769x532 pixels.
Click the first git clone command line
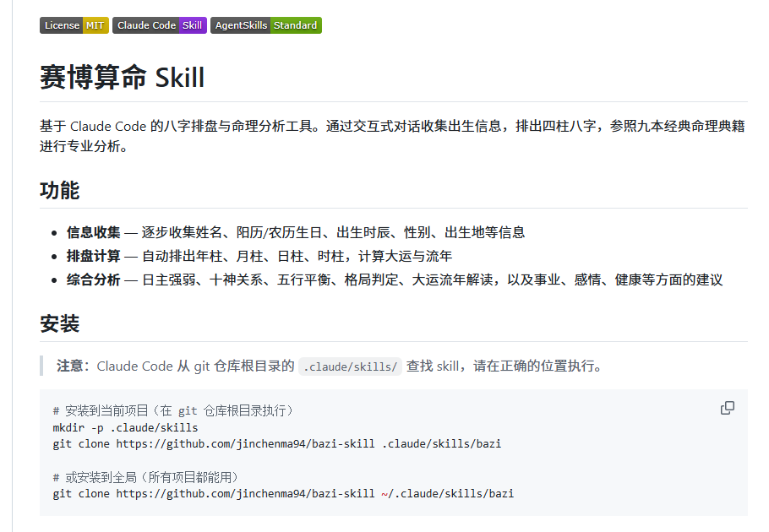277,444
